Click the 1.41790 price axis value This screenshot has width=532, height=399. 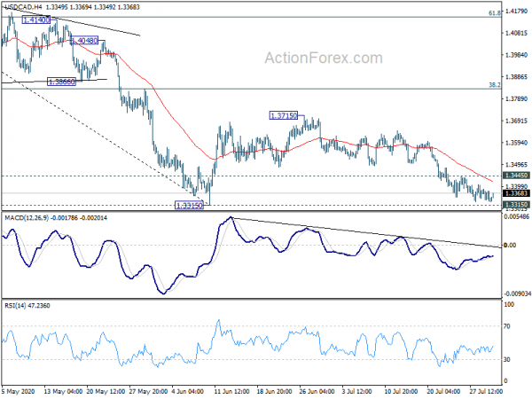(x=516, y=12)
